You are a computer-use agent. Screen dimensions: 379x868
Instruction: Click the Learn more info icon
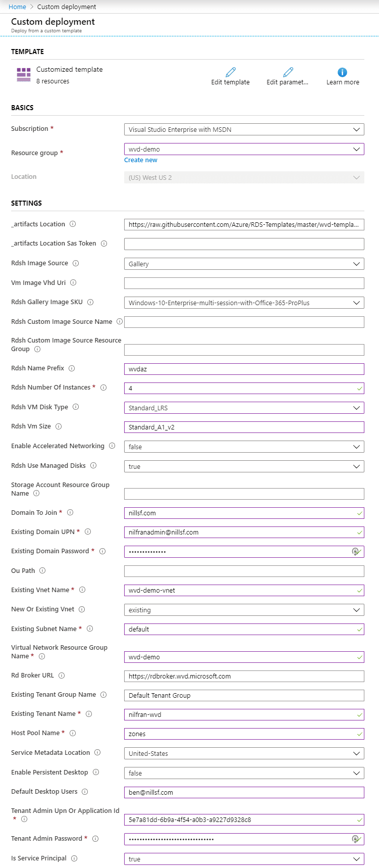coord(343,71)
